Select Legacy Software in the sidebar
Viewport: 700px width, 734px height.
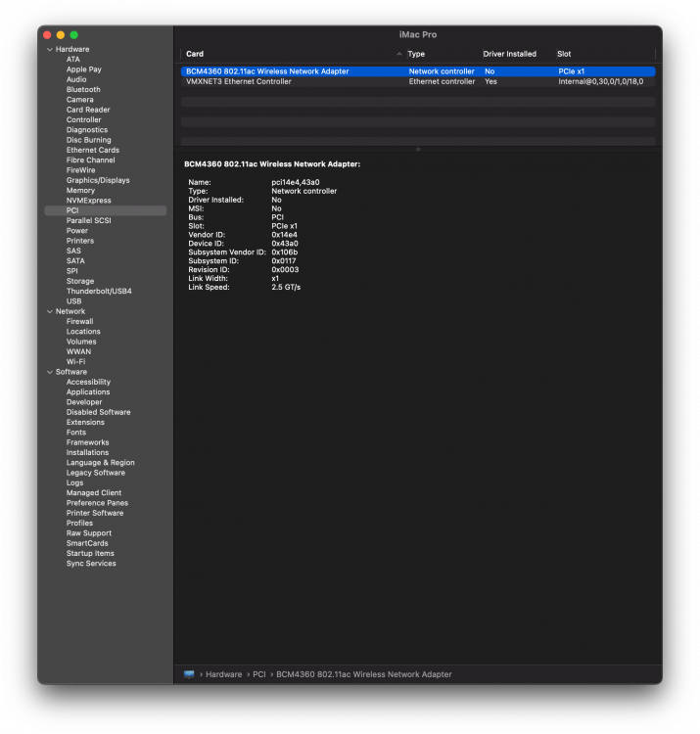pos(96,473)
